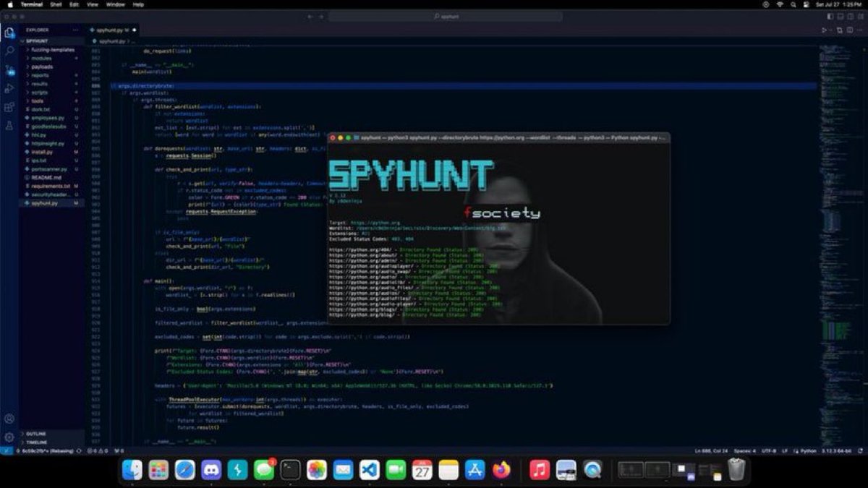Open the Extensions view
Viewport: 868px width, 488px height.
(9, 107)
